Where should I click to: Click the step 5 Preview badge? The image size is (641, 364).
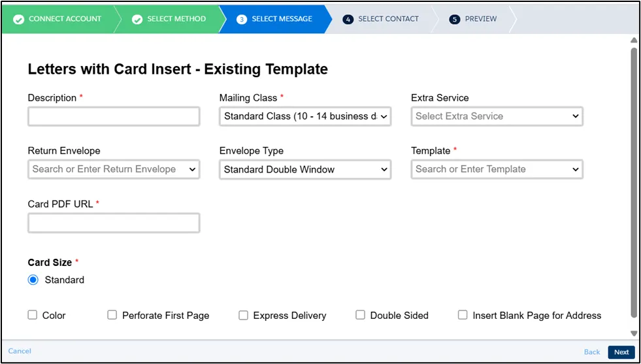[x=455, y=20]
